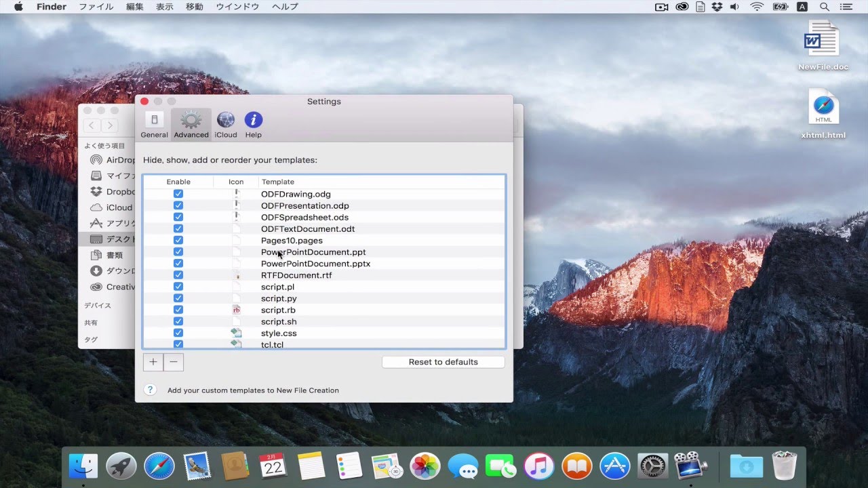Click the New File Creation document menu bar icon
The image size is (868, 488).
click(701, 7)
